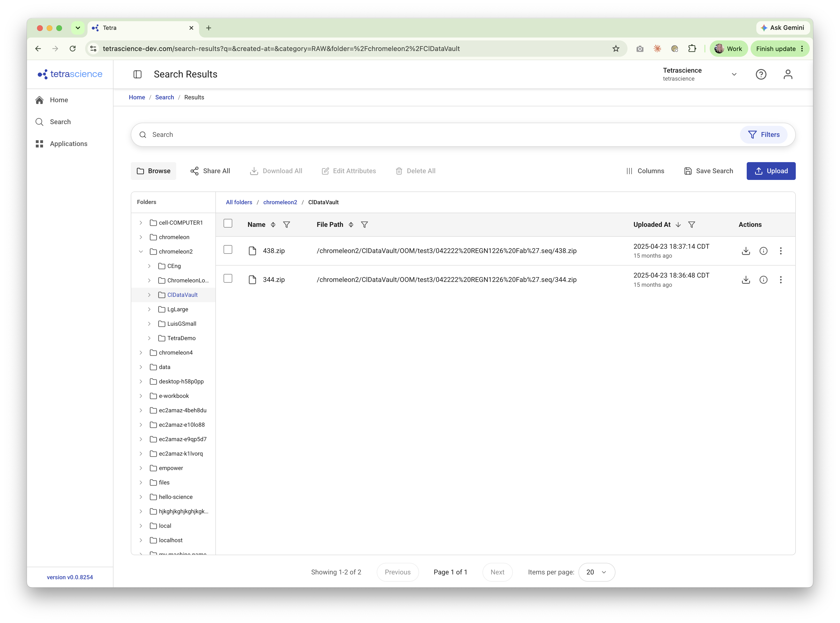
Task: Open the Columns selector
Action: click(x=645, y=171)
